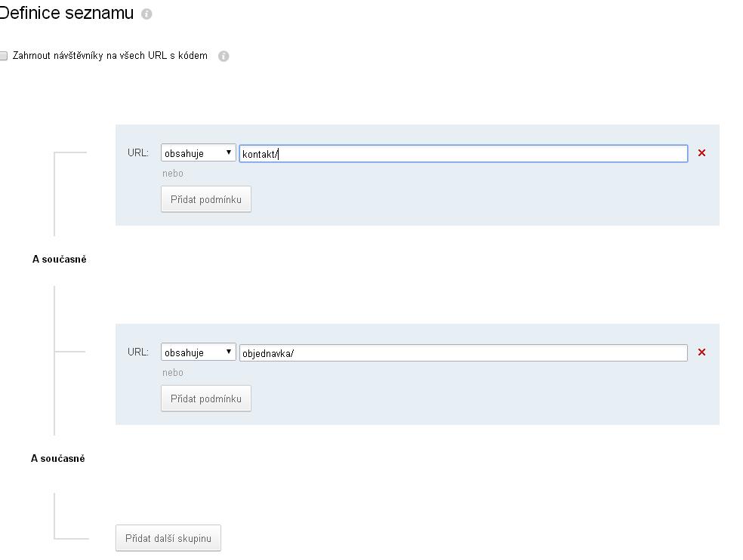
Task: Click 'A současně' label between the two groups
Action: tap(59, 259)
